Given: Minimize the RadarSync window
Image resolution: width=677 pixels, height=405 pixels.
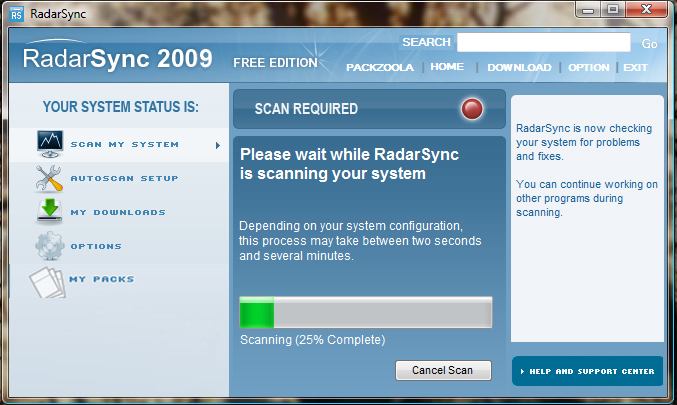Looking at the screenshot, I should click(588, 10).
